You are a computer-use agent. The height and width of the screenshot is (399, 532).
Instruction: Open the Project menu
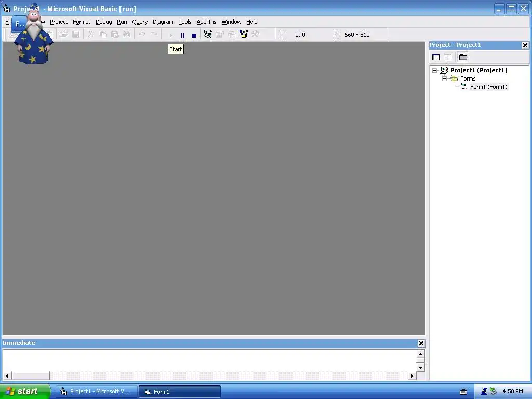[59, 22]
